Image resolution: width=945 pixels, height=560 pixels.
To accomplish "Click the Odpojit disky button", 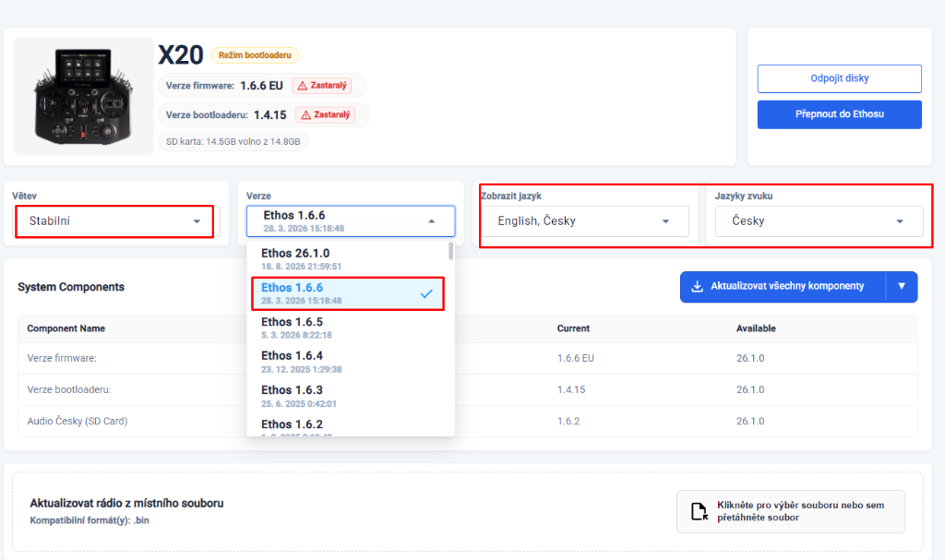I will point(839,78).
